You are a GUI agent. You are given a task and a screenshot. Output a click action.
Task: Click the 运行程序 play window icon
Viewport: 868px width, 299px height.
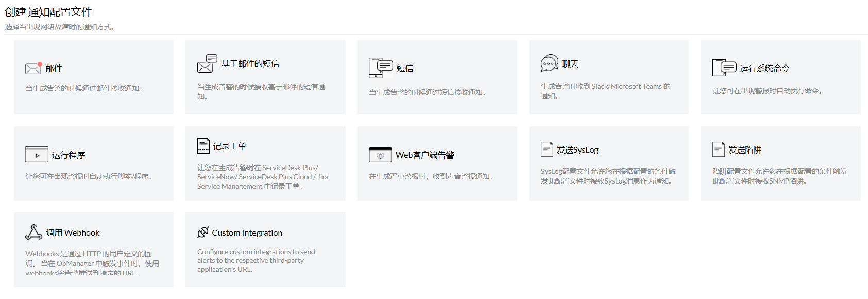pyautogui.click(x=37, y=155)
